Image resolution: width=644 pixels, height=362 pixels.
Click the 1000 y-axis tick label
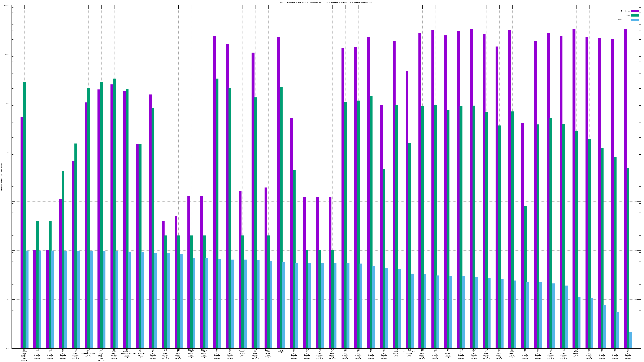(8, 103)
